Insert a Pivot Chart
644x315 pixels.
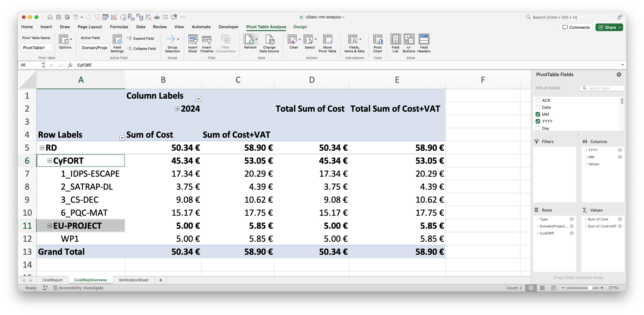point(377,43)
